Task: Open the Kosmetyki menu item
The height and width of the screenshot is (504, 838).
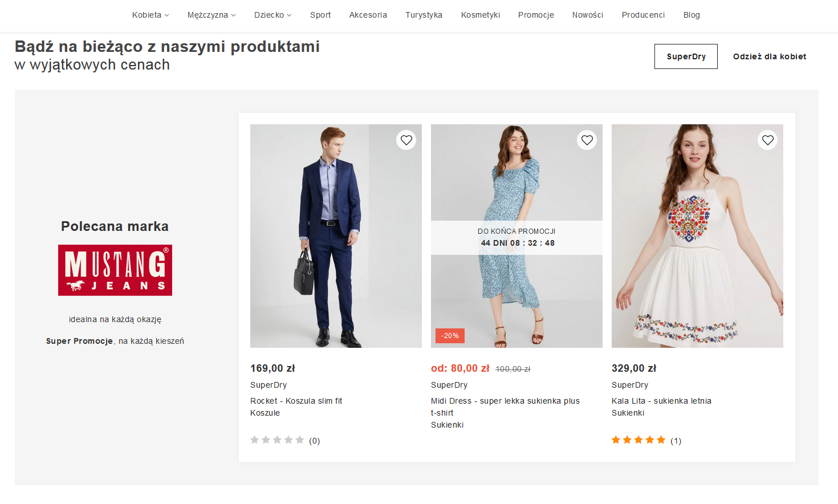Action: [x=480, y=15]
